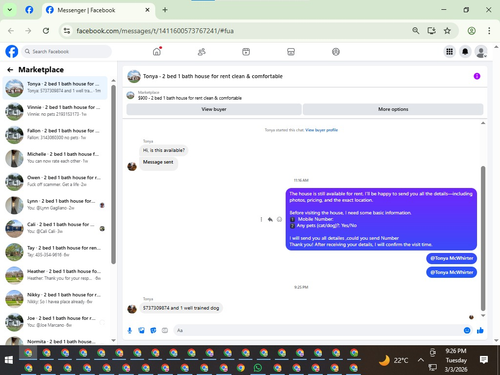The image size is (500, 375).
Task: Open the Michelle conversation in the list
Action: click(55, 158)
